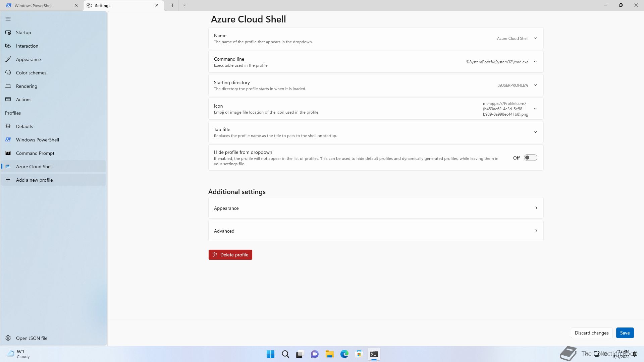644x362 pixels.
Task: Click the %SystemRoot%\System32\cmd.exe value
Action: [497, 62]
